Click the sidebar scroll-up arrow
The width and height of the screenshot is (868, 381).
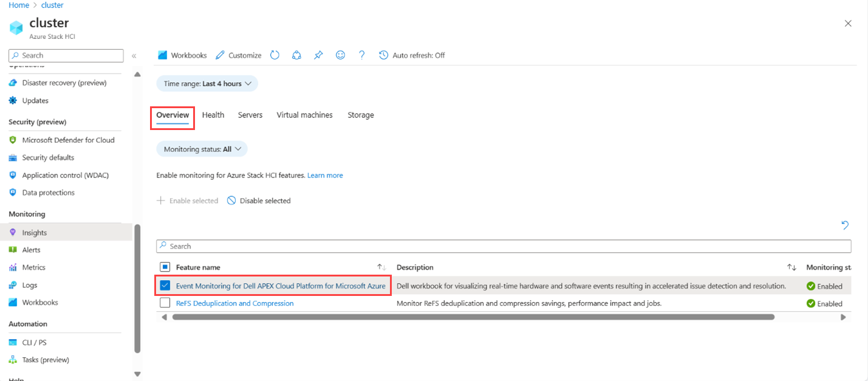[x=137, y=74]
